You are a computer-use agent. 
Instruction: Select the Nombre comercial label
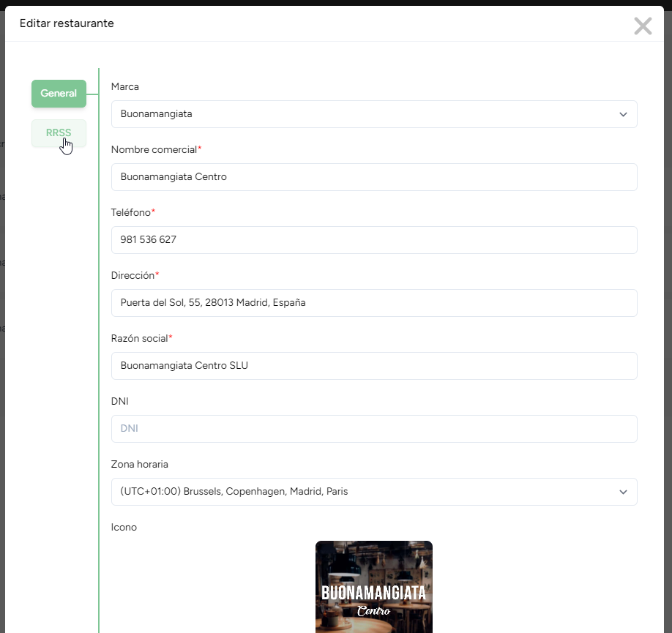(156, 149)
